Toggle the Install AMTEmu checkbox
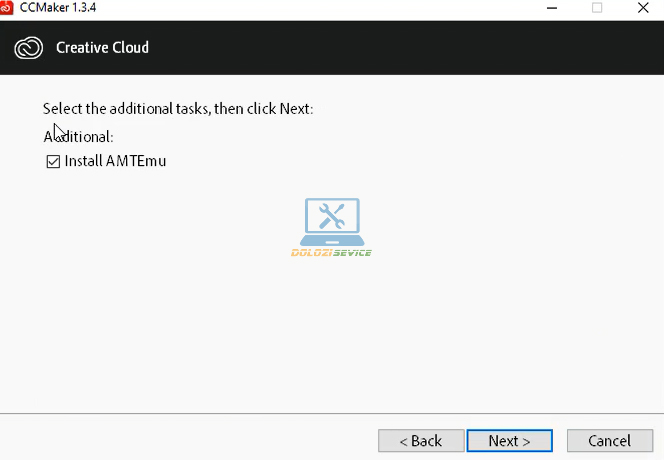The width and height of the screenshot is (664, 460). (53, 161)
